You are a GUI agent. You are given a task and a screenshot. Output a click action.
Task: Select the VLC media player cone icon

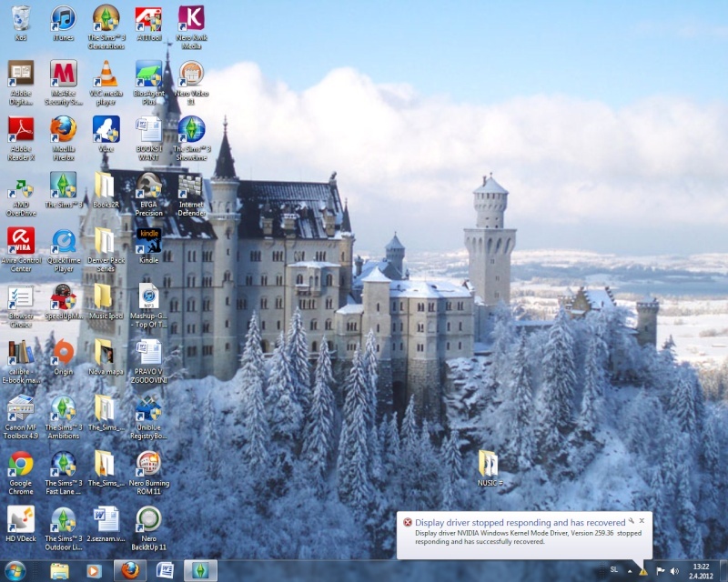click(x=106, y=83)
